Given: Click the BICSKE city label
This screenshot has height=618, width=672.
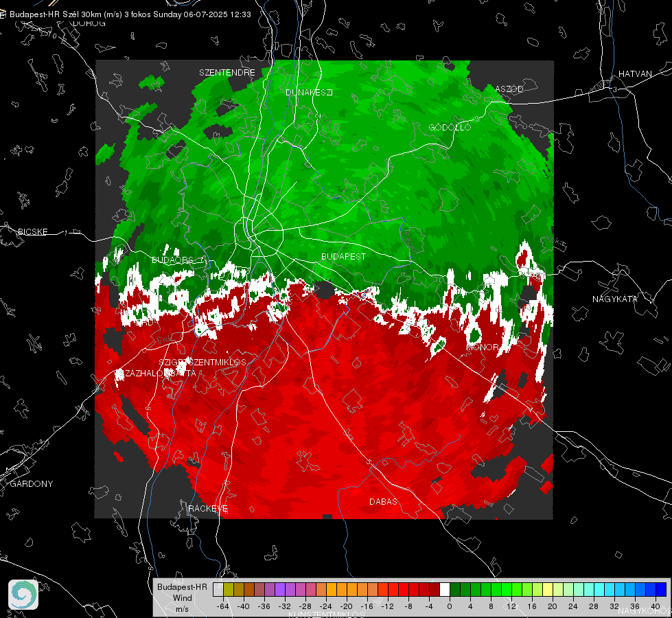Looking at the screenshot, I should [x=33, y=231].
